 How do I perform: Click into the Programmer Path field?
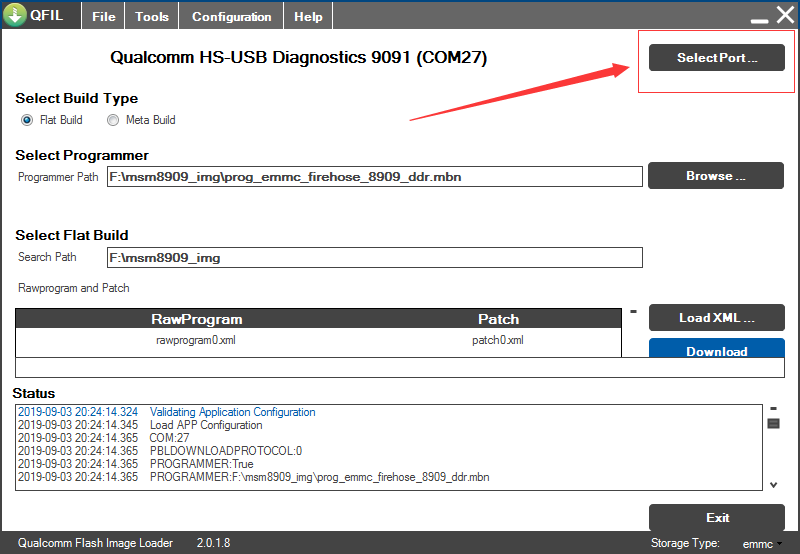[x=374, y=177]
